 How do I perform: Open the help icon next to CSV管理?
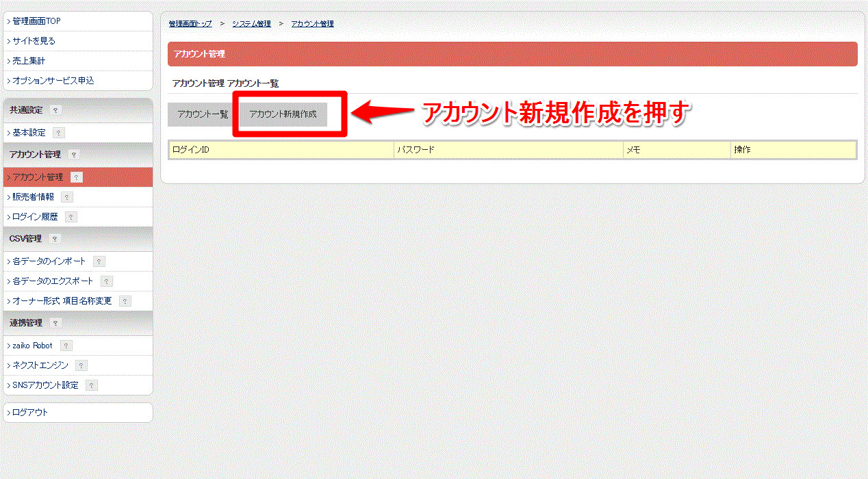click(55, 239)
